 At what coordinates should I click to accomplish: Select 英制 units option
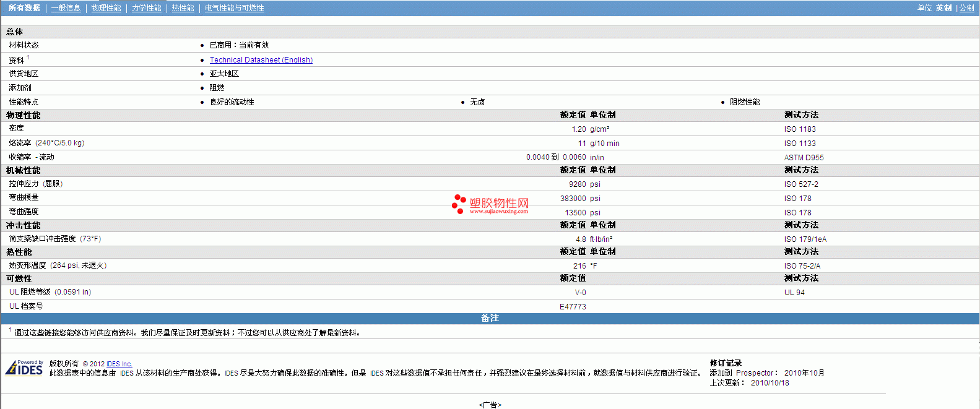tap(943, 8)
